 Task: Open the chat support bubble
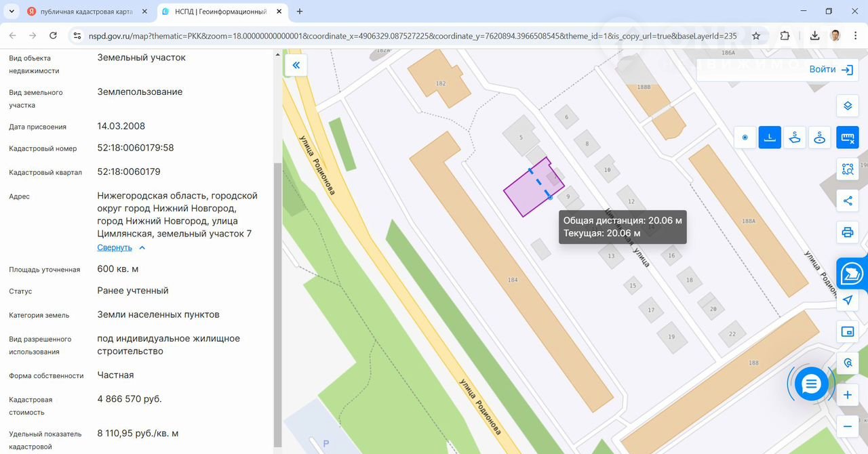(811, 384)
